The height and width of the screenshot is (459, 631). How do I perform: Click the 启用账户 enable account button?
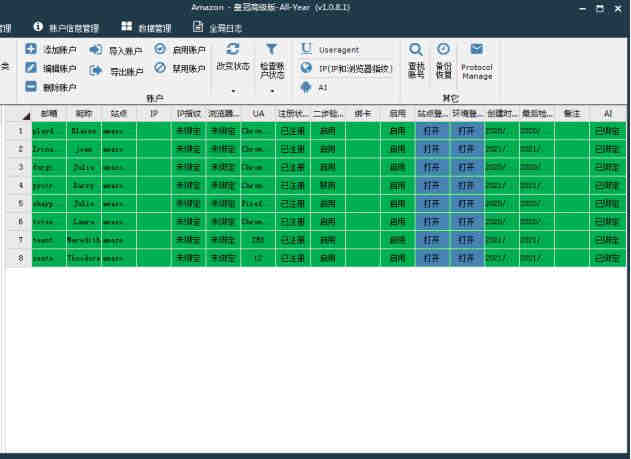click(x=180, y=49)
